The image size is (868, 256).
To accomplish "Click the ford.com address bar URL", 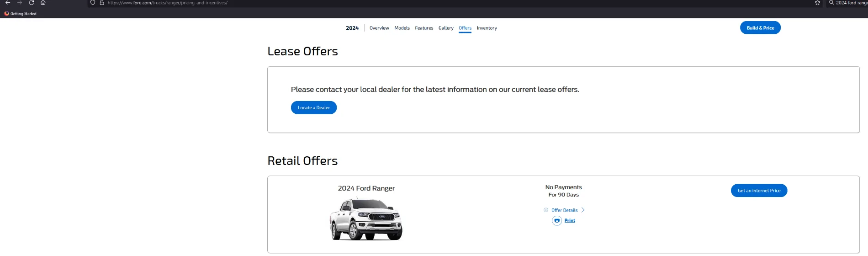I will coord(168,3).
